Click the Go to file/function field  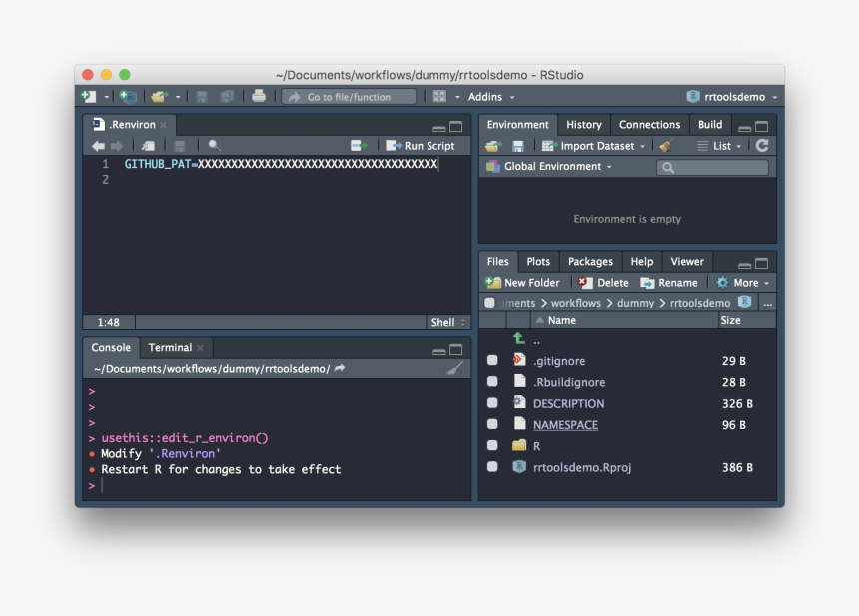tap(350, 97)
